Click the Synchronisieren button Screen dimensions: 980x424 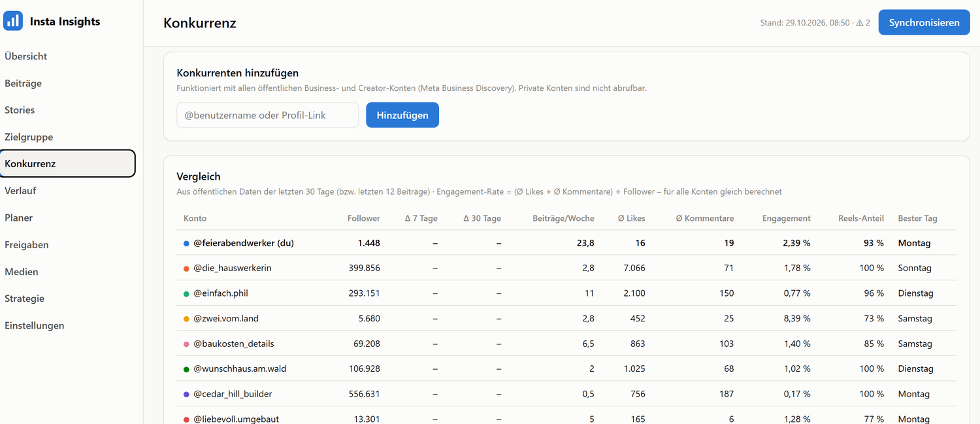tap(924, 22)
